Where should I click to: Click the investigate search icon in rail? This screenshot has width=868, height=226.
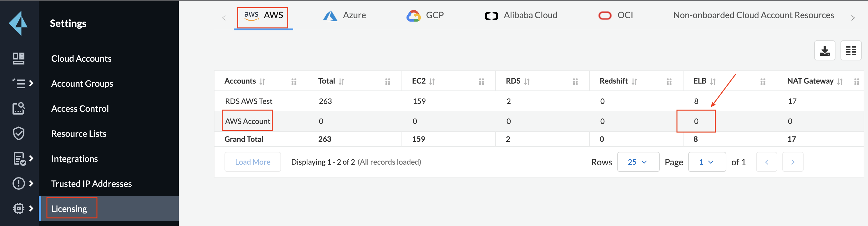pos(18,108)
